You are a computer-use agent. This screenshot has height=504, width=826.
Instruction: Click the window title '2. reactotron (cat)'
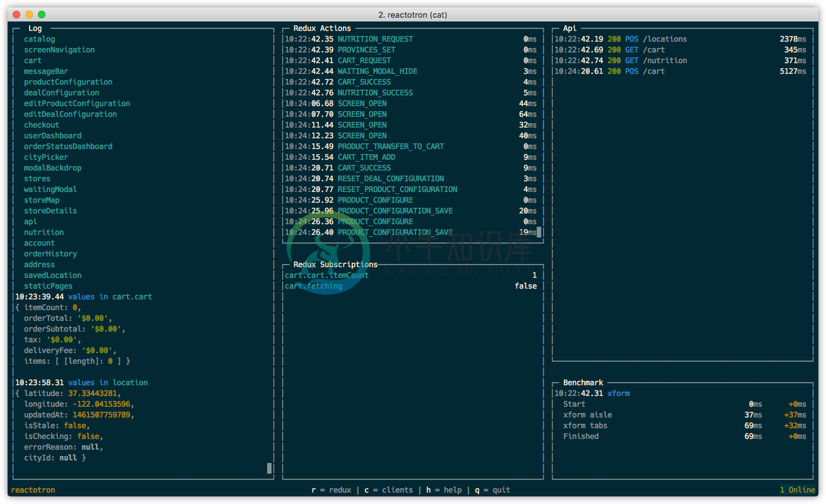click(x=412, y=15)
